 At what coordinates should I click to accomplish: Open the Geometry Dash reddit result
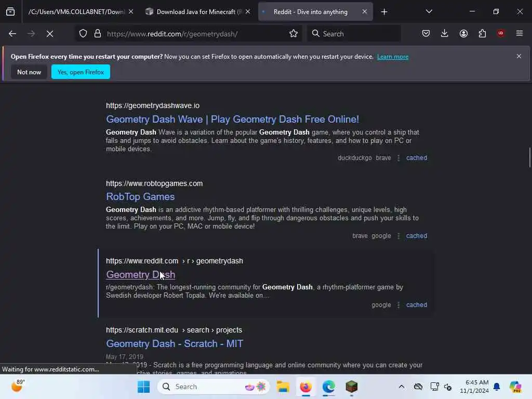(140, 274)
